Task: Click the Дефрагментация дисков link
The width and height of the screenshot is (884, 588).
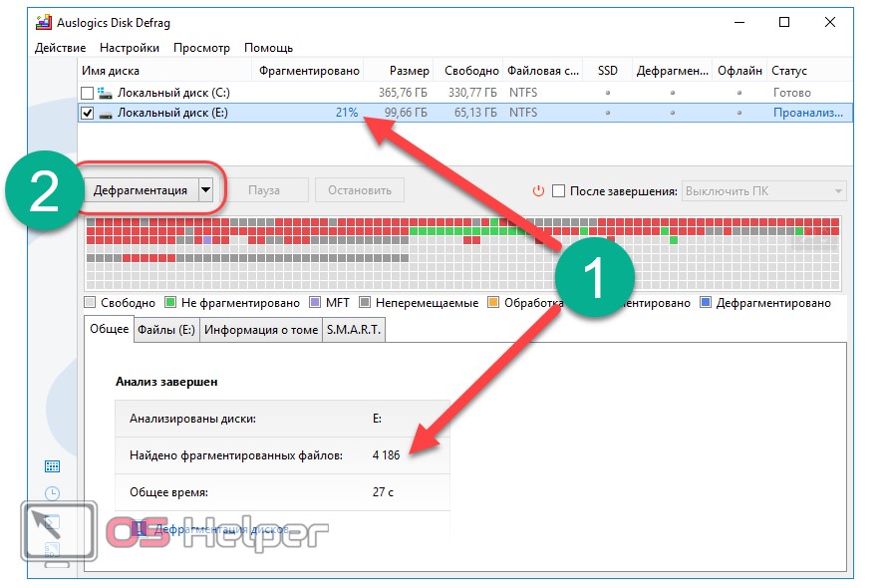Action: click(x=221, y=529)
